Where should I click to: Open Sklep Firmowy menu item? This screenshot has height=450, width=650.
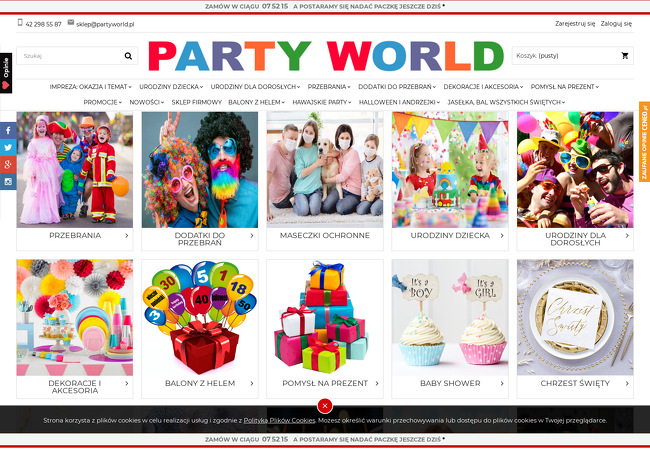coord(196,102)
